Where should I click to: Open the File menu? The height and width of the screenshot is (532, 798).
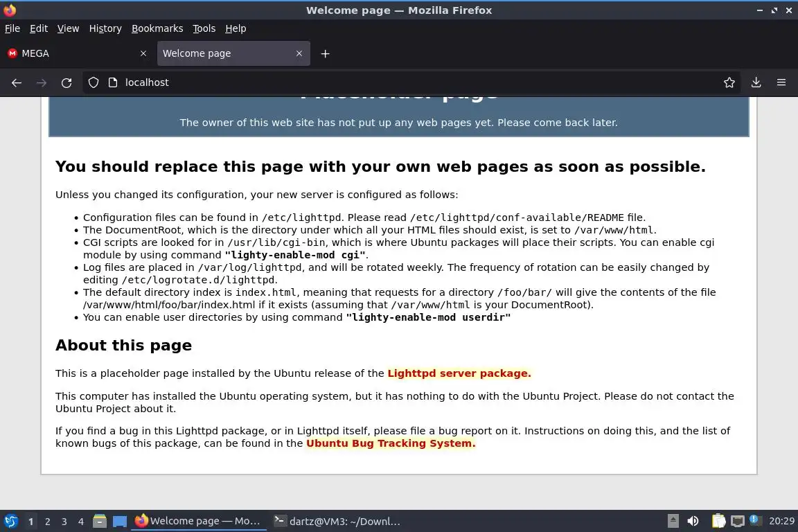click(12, 28)
